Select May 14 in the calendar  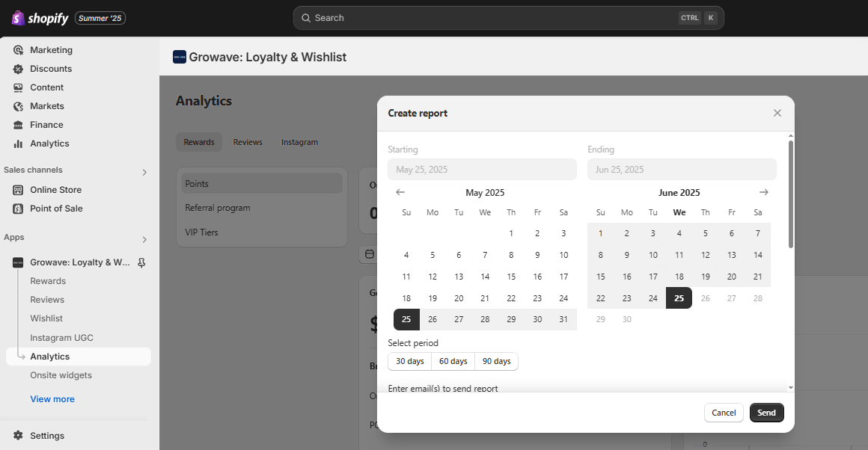point(485,277)
